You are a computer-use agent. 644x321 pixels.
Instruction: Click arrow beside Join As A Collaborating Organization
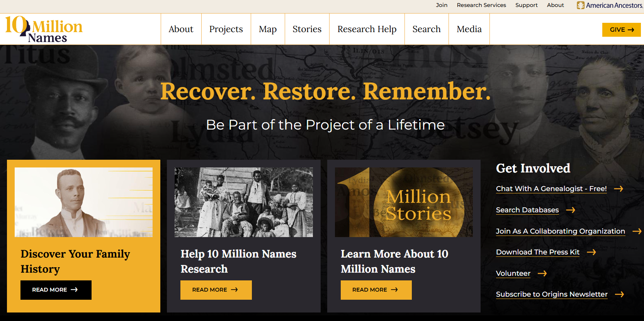click(637, 231)
